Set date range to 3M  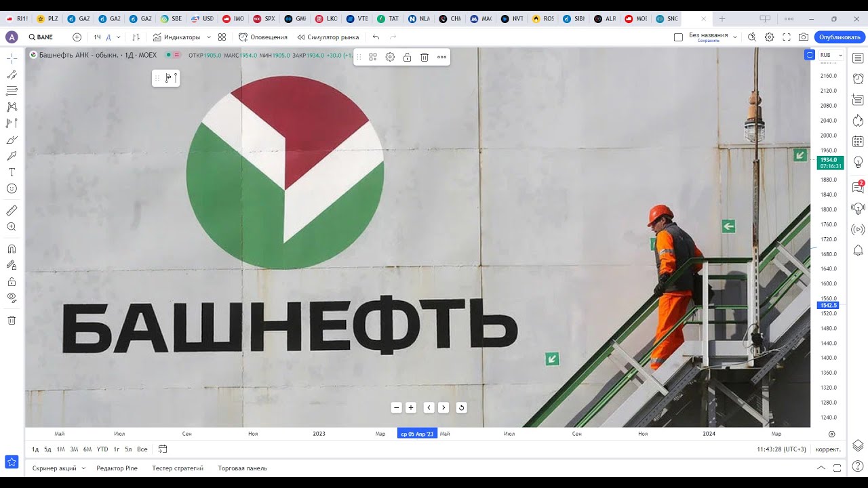74,449
